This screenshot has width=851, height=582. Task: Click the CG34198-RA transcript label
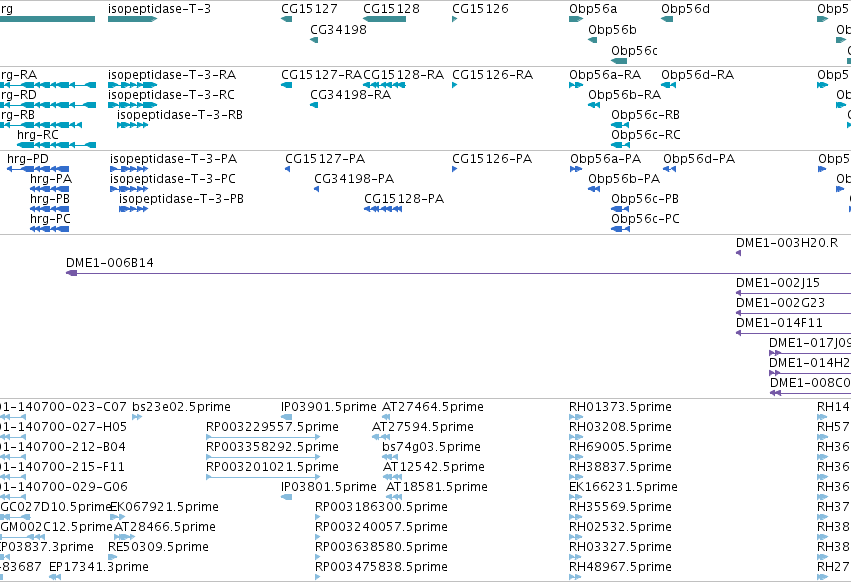click(x=350, y=94)
